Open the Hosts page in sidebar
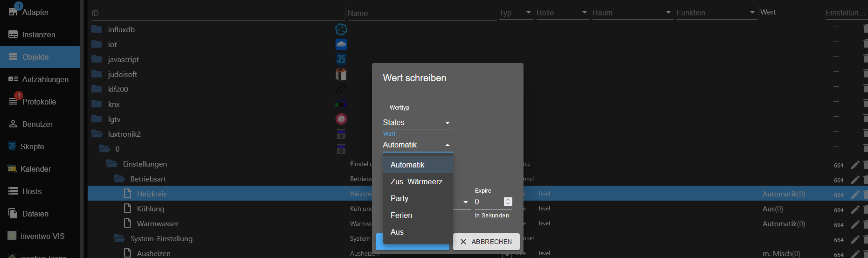The image size is (868, 258). coord(32,191)
